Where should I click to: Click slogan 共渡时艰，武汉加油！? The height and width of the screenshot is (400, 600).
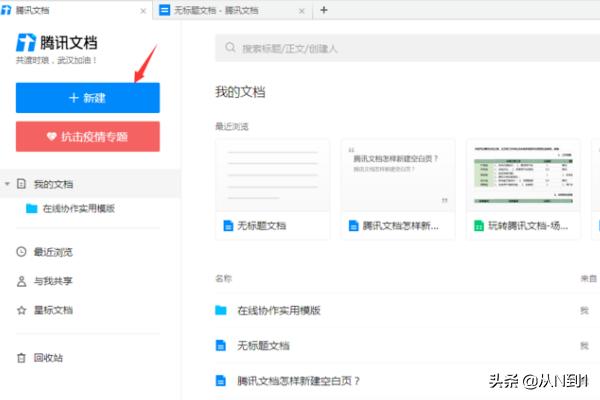pos(56,60)
